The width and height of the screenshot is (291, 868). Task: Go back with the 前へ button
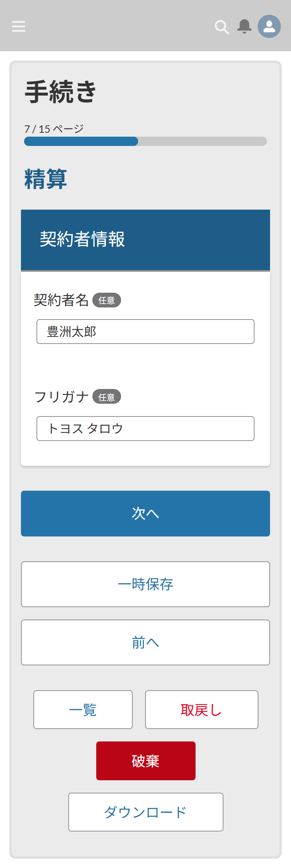(x=145, y=642)
